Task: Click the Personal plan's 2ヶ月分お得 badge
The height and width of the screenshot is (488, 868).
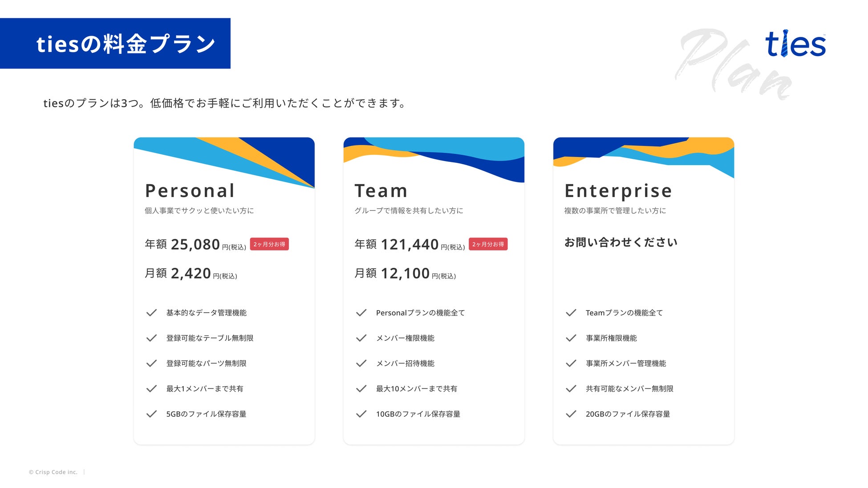Action: click(269, 244)
